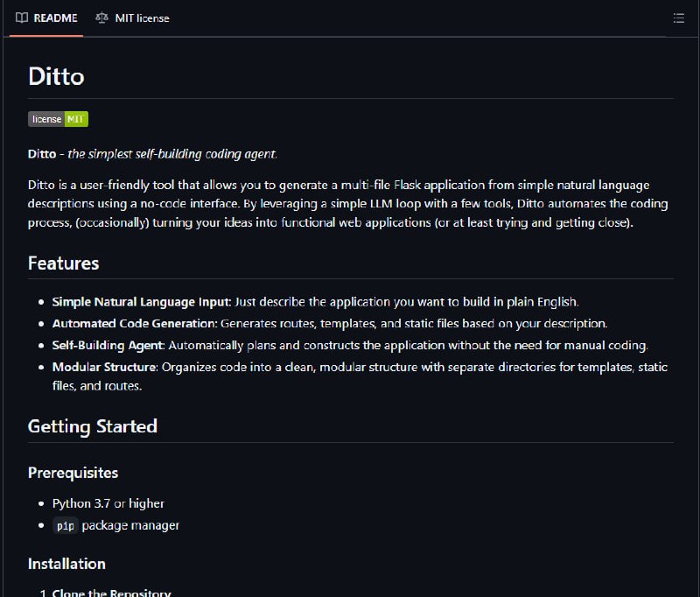Screen dimensions: 700x597
Task: Open the README outline list icon
Action: click(x=679, y=18)
